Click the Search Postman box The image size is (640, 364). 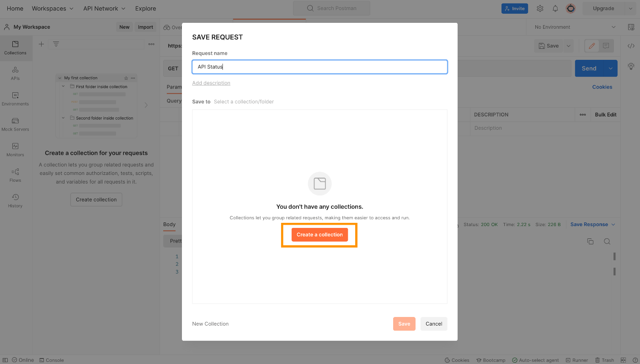[x=331, y=8]
